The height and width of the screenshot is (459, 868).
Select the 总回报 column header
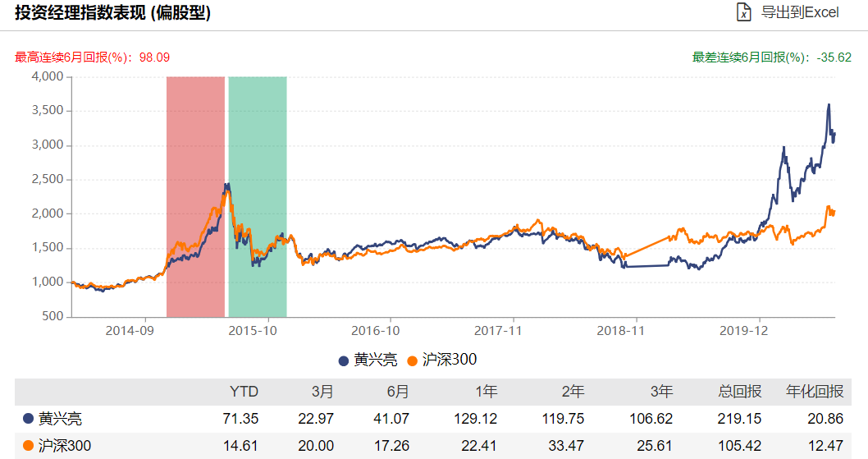tap(738, 392)
